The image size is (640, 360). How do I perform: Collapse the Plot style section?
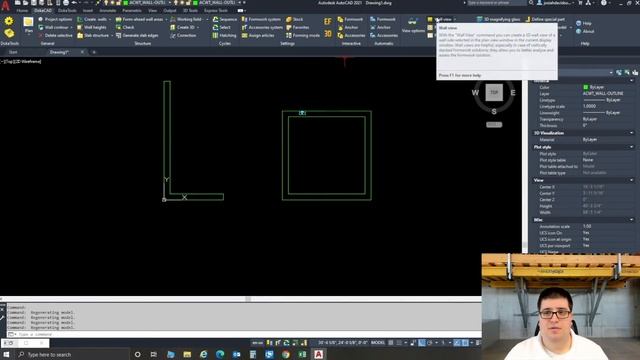point(631,147)
